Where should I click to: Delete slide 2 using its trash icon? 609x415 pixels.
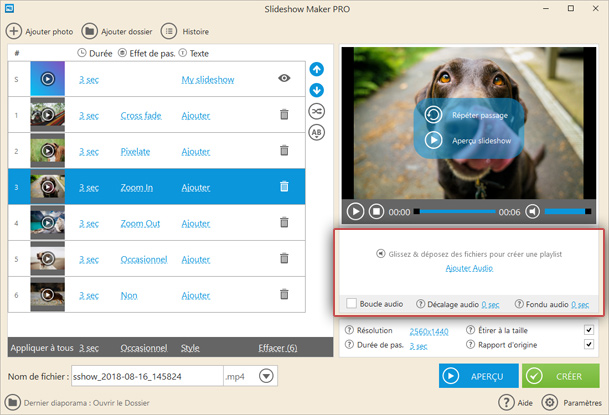(284, 150)
